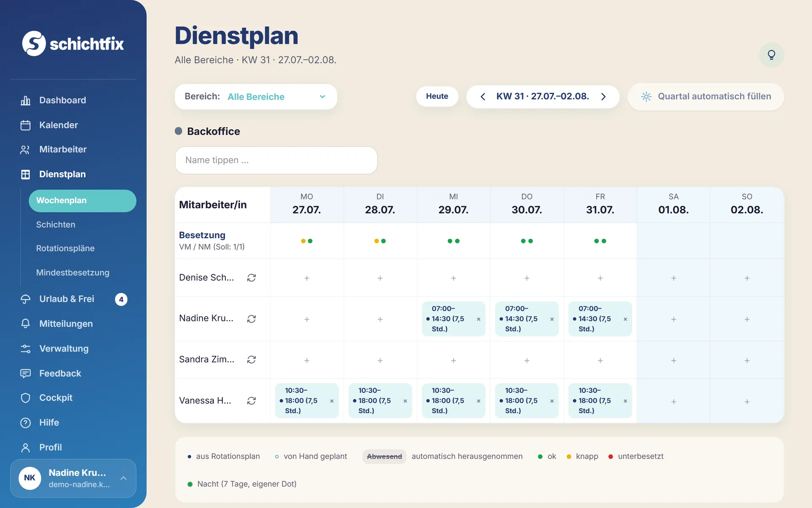Click the Hilfe question mark icon
812x508 pixels.
25,423
